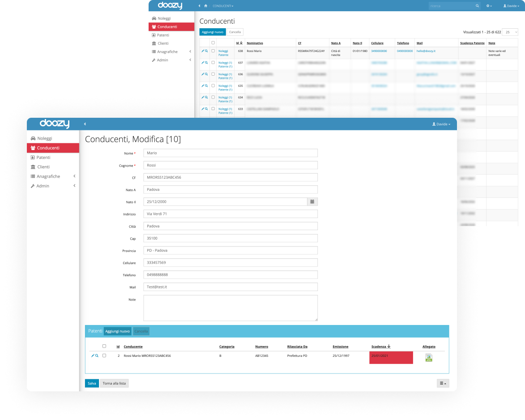Open Clienti in the Conducenti list window sidebar
Screen dimensions: 525x420
(171, 43)
